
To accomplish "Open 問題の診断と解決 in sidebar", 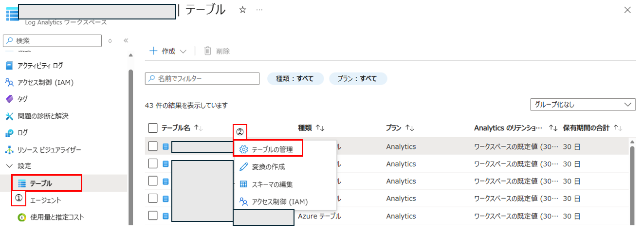I will coord(43,116).
